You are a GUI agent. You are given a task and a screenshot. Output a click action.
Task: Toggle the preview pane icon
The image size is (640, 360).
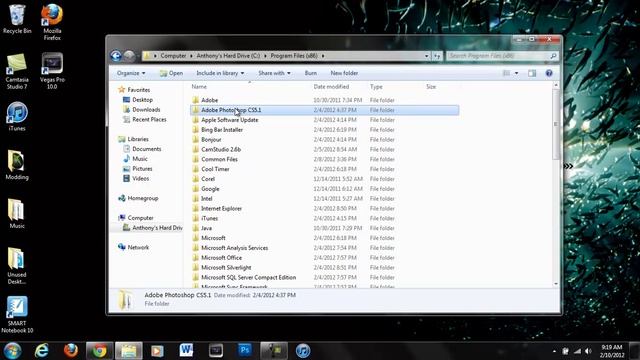(532, 73)
